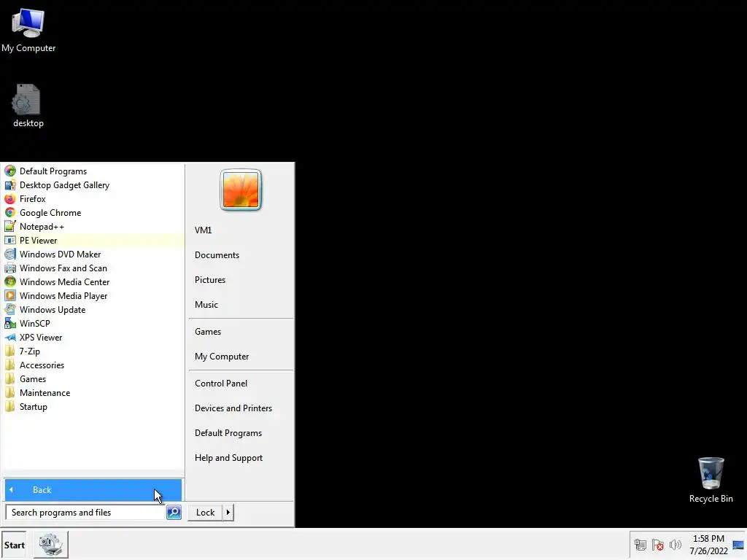The height and width of the screenshot is (560, 747).
Task: Click Show desktop icon in tray
Action: click(738, 545)
